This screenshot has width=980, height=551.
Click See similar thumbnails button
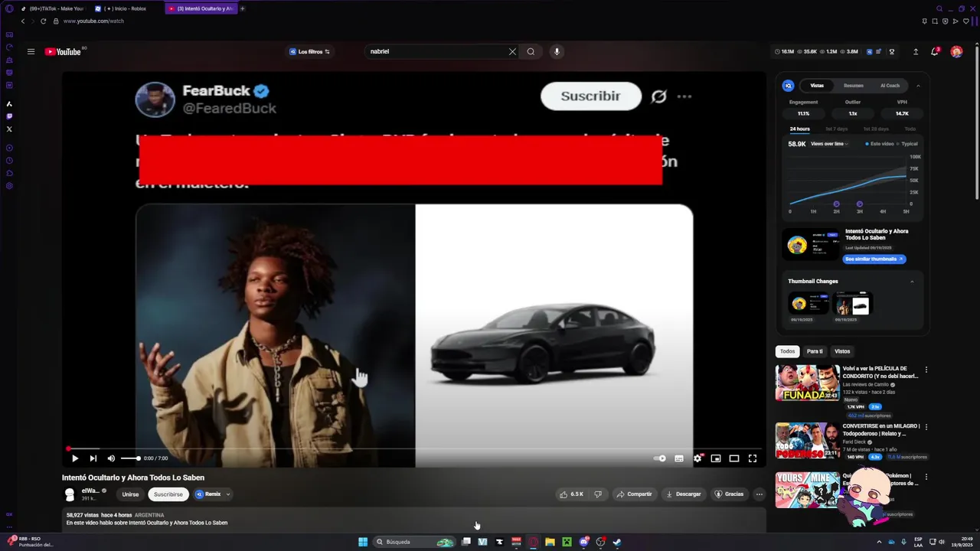(874, 259)
